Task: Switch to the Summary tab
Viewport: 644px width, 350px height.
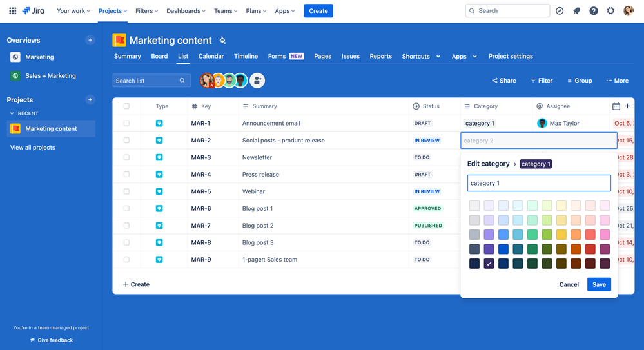Action: click(128, 56)
